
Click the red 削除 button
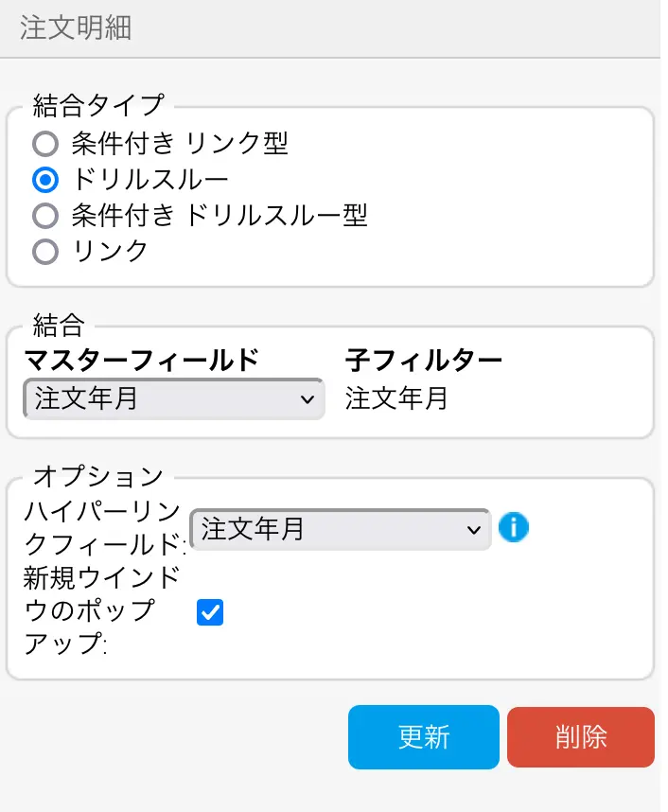tap(580, 736)
